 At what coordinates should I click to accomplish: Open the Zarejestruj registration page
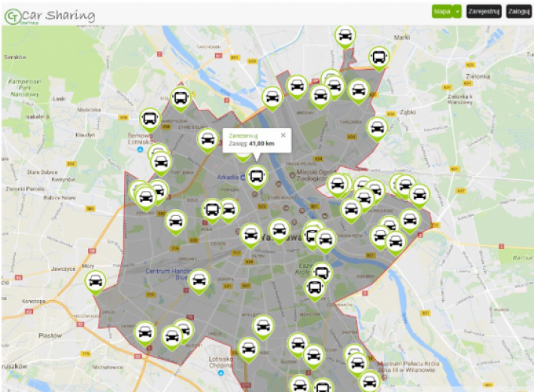coord(484,11)
